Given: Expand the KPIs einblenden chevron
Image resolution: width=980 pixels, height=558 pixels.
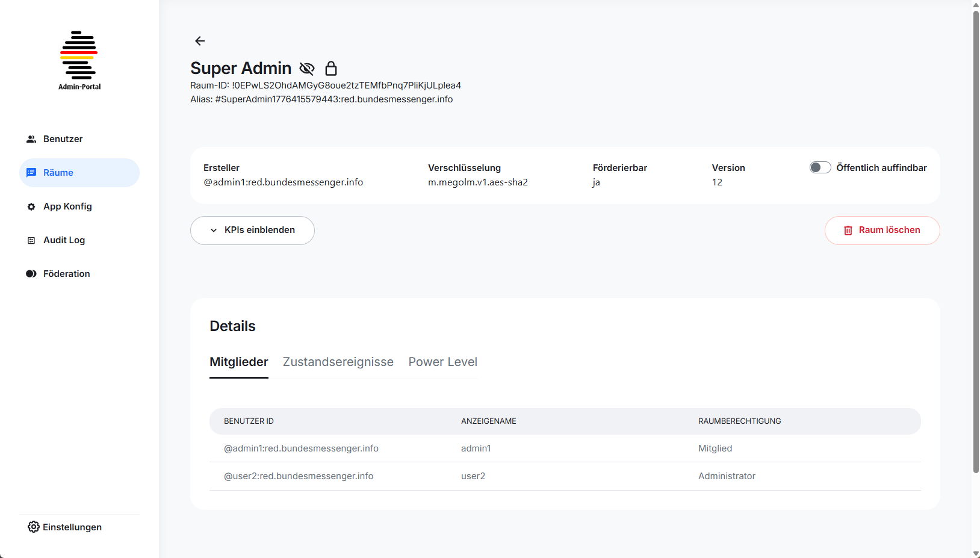Looking at the screenshot, I should pyautogui.click(x=214, y=231).
